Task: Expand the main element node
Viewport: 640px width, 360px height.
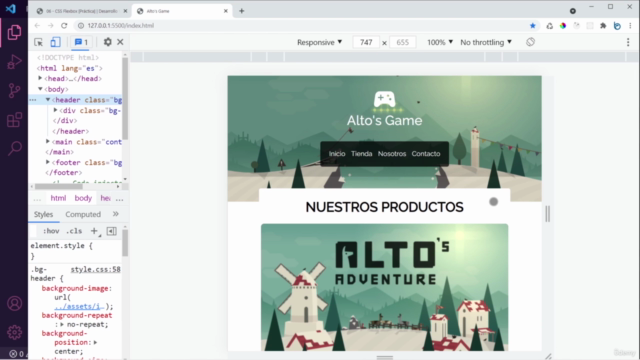Action: coord(48,141)
